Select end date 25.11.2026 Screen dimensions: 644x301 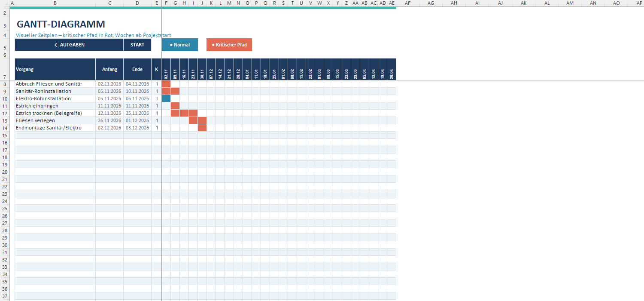click(x=137, y=113)
